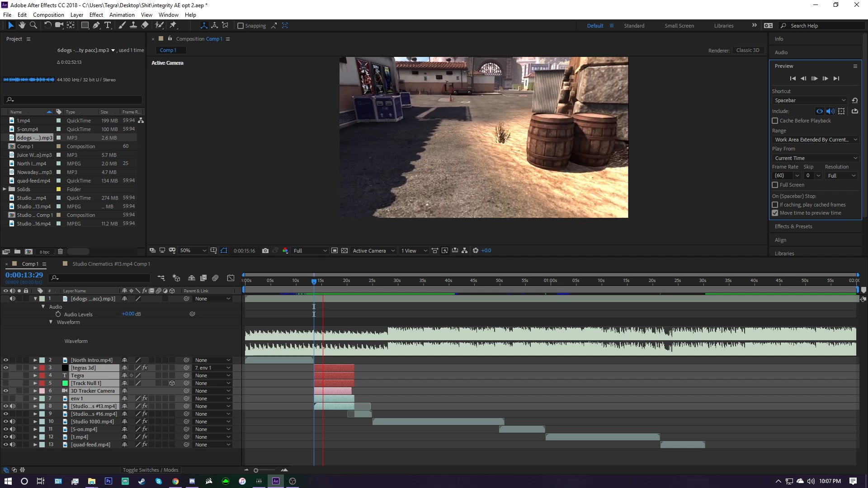Delete selected project item with trash icon
Image resolution: width=868 pixels, height=488 pixels.
click(60, 252)
